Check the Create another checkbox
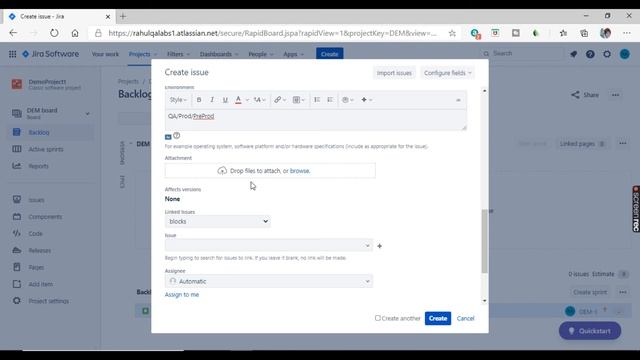Screen dimensions: 640x360 [x=378, y=318]
